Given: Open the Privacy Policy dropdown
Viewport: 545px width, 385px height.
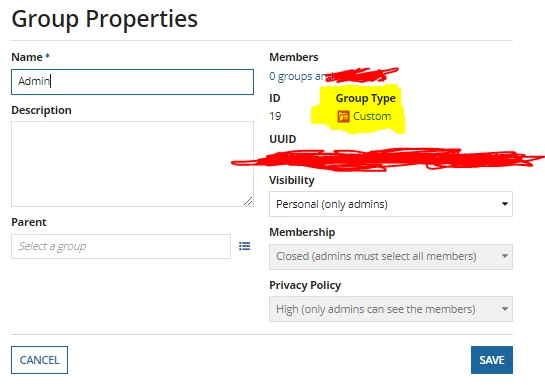Looking at the screenshot, I should click(391, 309).
